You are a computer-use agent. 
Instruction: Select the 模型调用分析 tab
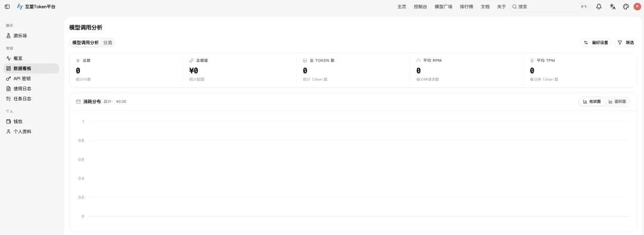(x=85, y=43)
